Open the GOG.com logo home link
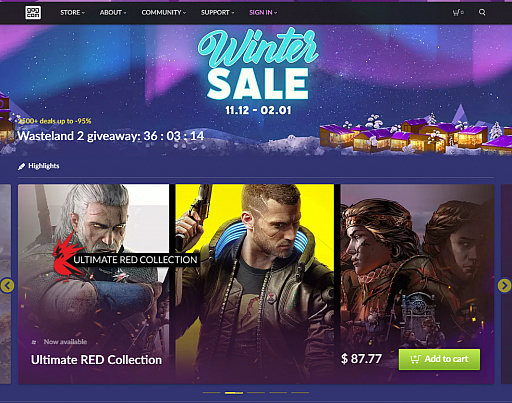Image resolution: width=512 pixels, height=403 pixels. (x=33, y=13)
